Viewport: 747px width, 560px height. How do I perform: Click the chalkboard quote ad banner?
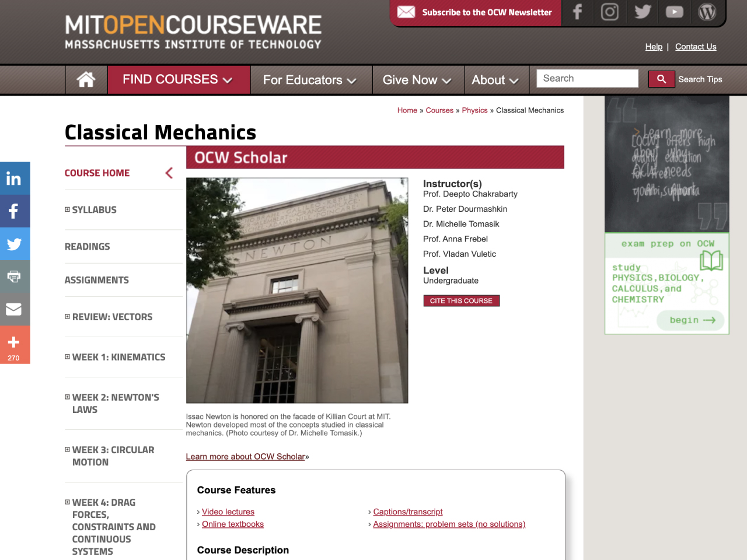pos(667,164)
